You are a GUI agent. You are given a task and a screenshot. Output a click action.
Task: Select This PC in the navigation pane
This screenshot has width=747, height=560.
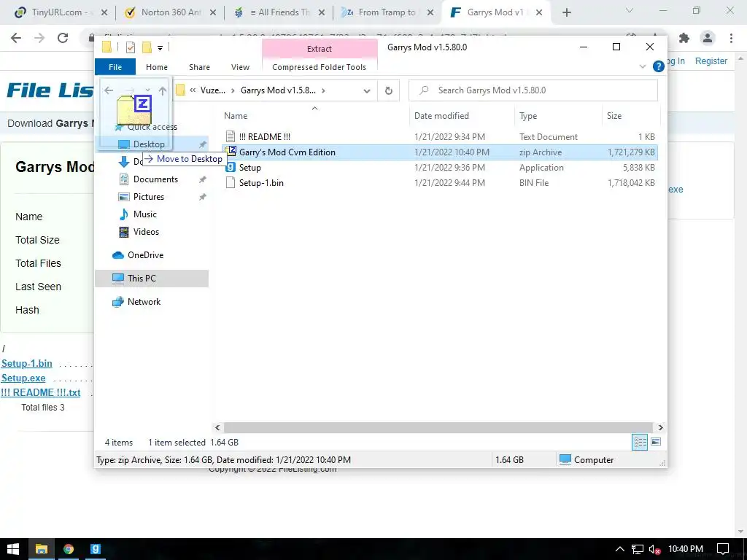pyautogui.click(x=142, y=279)
